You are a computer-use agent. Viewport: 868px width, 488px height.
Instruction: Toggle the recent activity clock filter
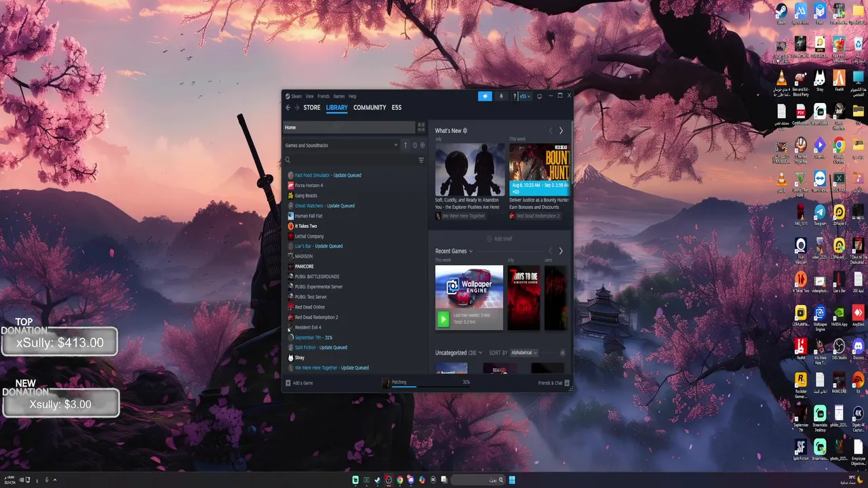[414, 145]
